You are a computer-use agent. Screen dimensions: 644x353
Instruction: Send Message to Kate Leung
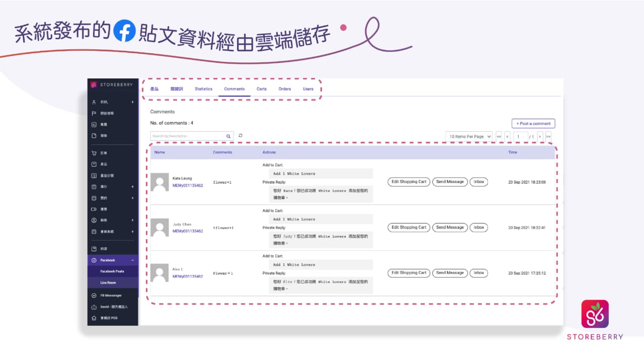[450, 182]
